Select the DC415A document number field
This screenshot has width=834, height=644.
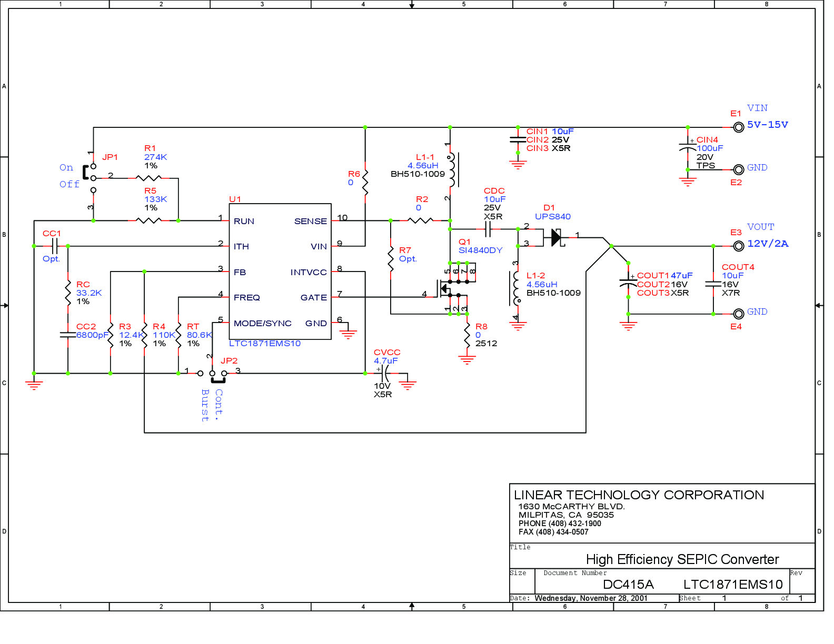(x=628, y=585)
